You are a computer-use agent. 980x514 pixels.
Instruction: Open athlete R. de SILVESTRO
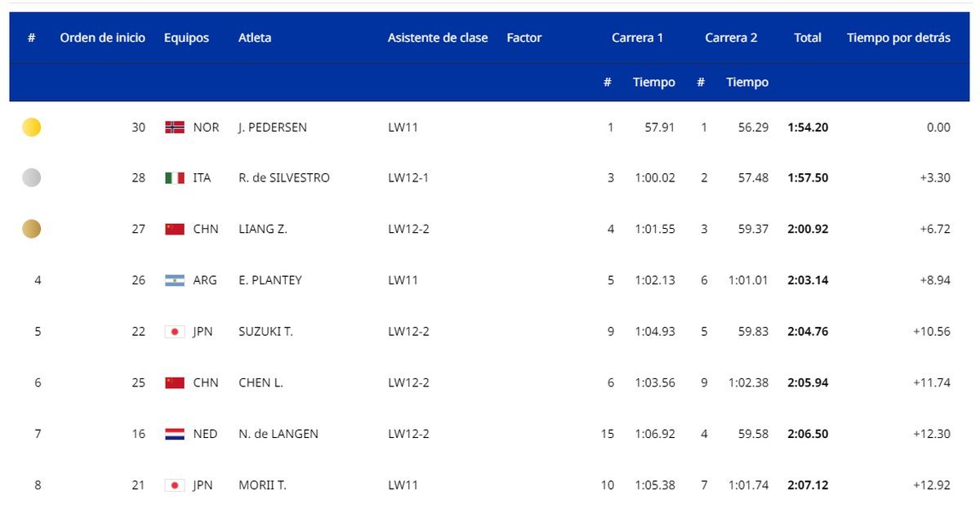coord(284,178)
